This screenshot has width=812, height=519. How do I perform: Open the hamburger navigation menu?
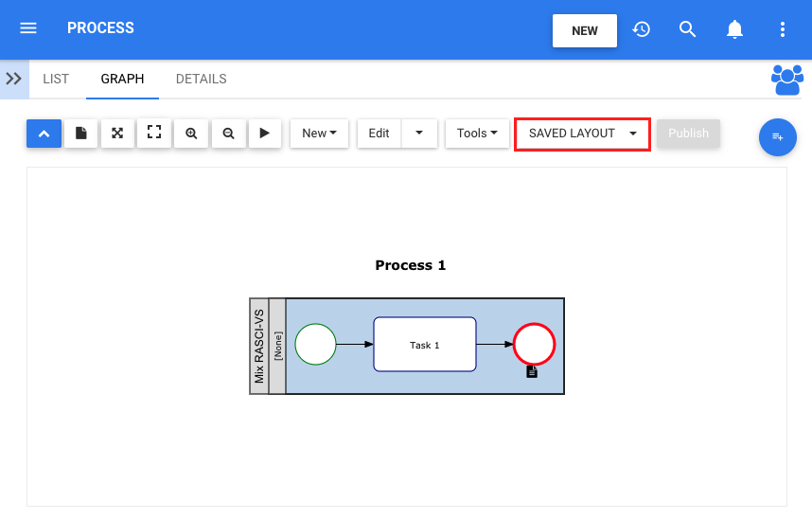tap(28, 28)
